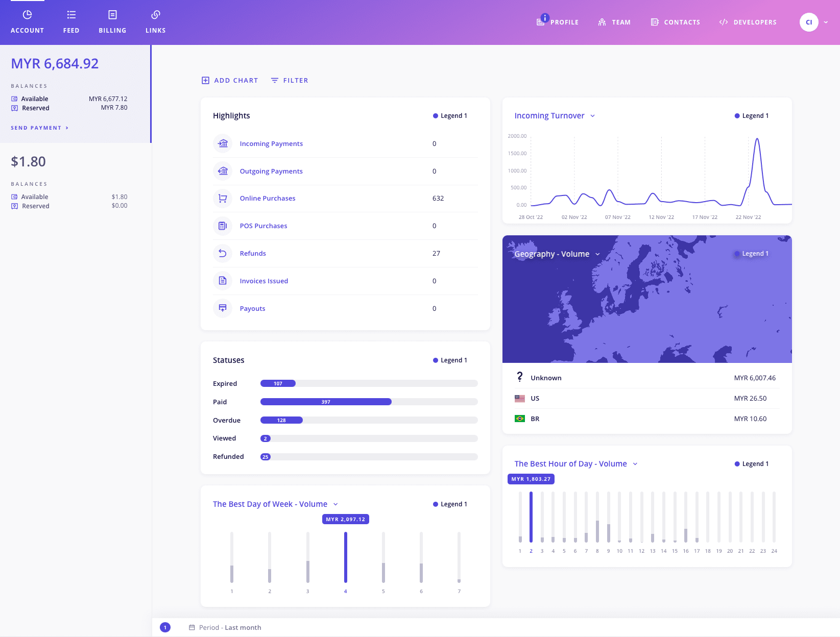Viewport: 840px width, 637px height.
Task: Expand the Geography - Volume dropdown
Action: [x=597, y=254]
